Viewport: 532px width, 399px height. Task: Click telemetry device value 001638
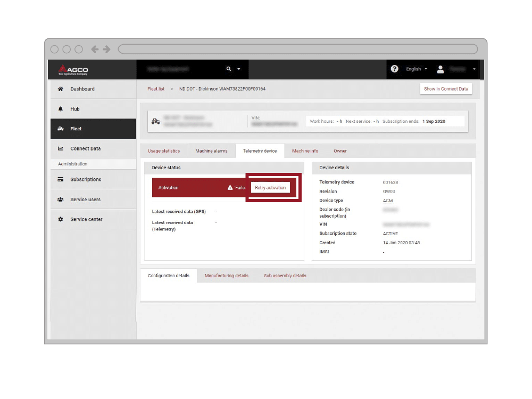[390, 182]
